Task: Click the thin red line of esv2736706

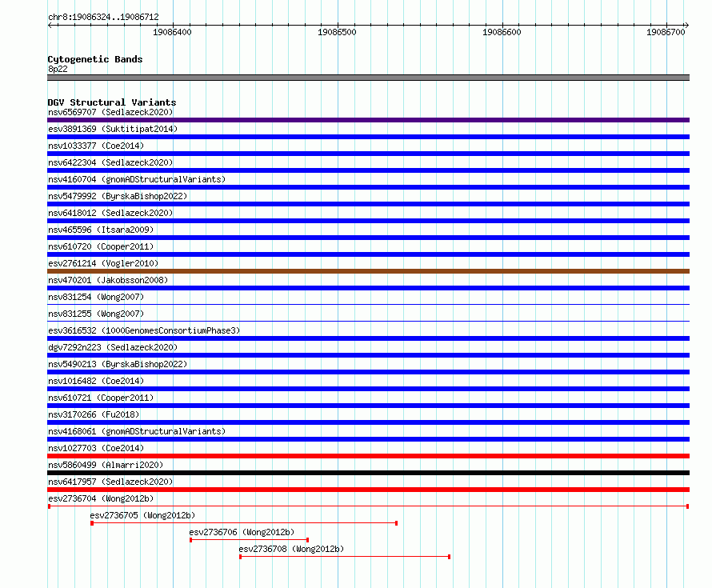Action: (x=250, y=540)
